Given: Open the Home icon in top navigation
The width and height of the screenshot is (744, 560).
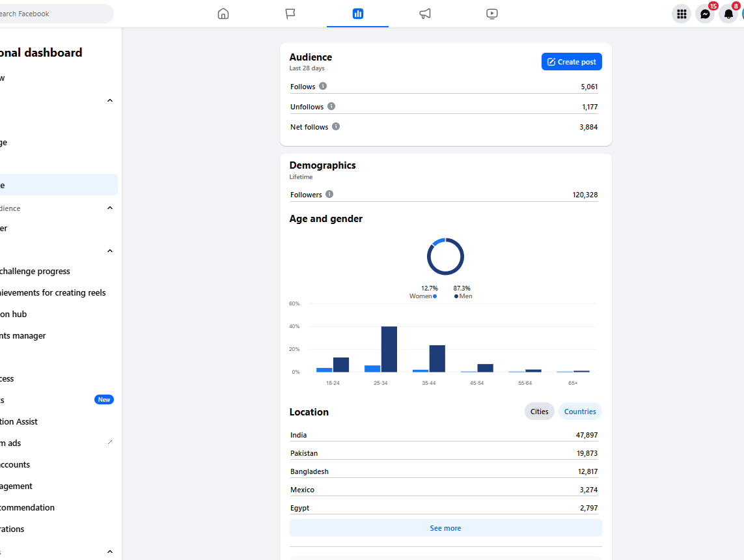Looking at the screenshot, I should coord(223,14).
